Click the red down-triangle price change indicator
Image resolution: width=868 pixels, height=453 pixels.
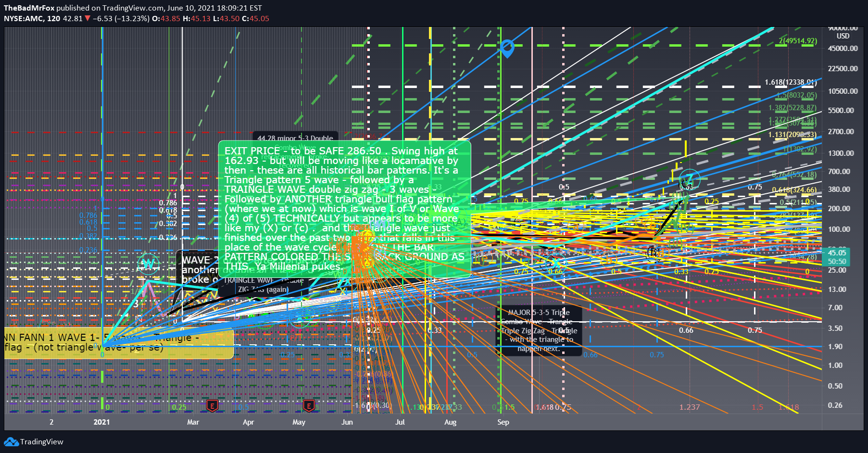[x=88, y=18]
